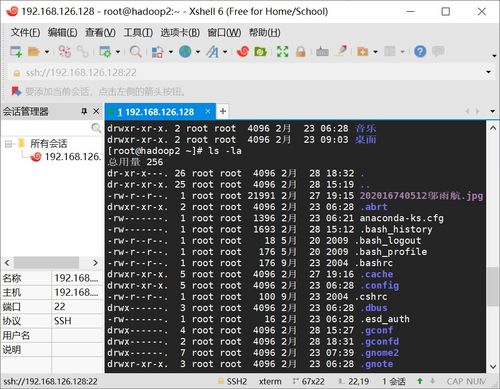Viewport: 500px width, 389px height.
Task: Open the 查看(V) menu
Action: 100,33
